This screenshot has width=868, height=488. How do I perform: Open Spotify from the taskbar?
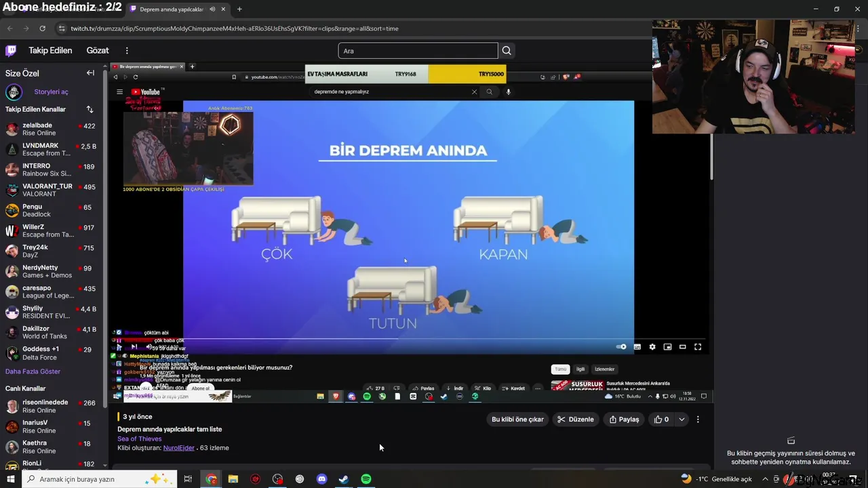click(366, 479)
